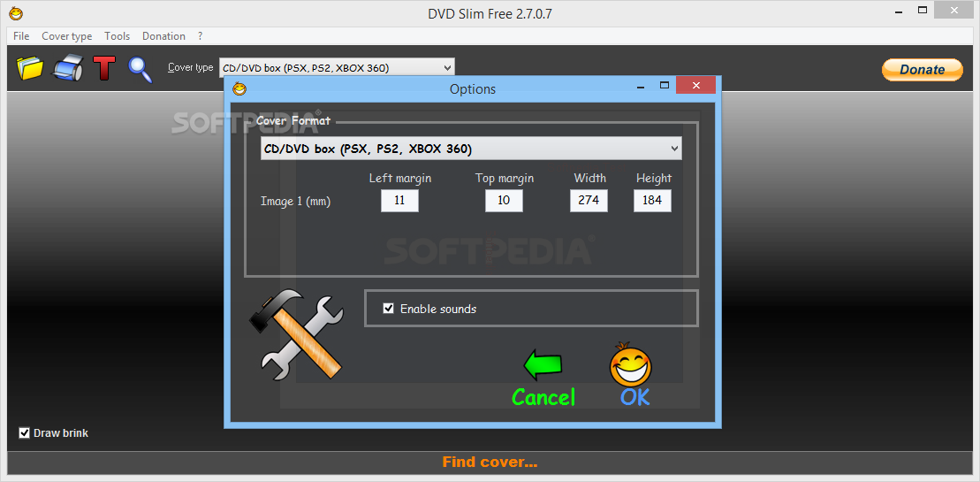Click the Width column label
The image size is (980, 482).
click(590, 178)
